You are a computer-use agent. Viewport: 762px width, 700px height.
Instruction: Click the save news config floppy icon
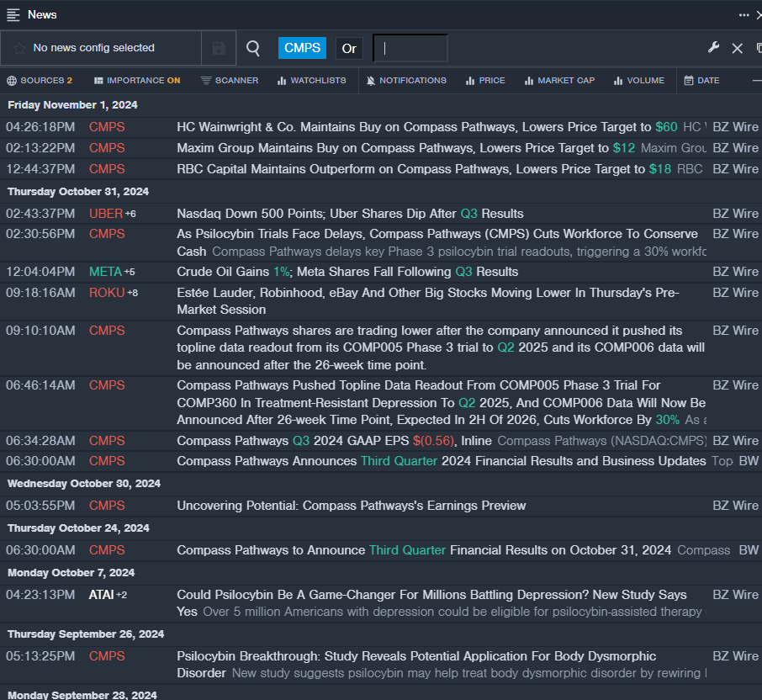219,49
